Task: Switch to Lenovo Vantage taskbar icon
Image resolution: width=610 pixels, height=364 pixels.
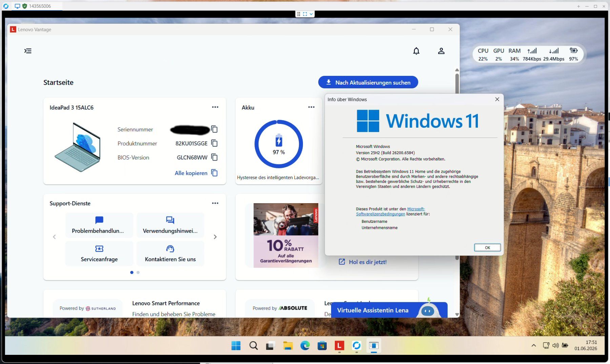Action: tap(339, 346)
